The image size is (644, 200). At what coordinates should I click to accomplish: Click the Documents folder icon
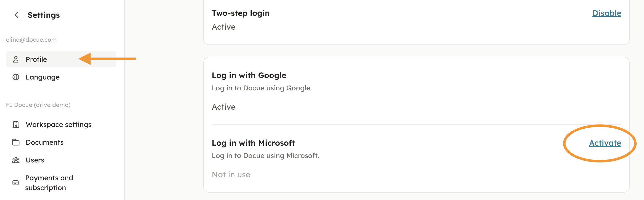click(16, 142)
